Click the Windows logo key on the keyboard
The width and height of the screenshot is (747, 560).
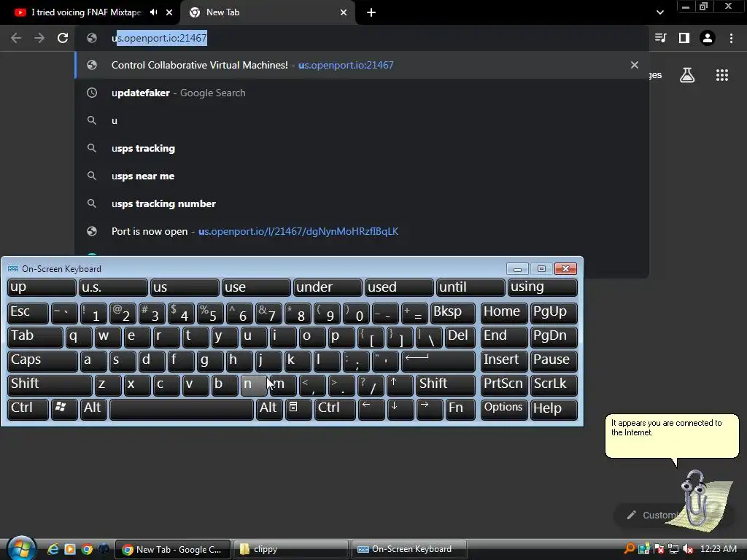(64, 409)
